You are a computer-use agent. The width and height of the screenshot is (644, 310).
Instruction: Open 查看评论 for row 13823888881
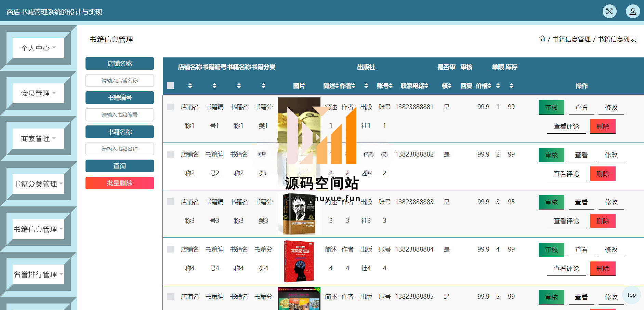click(566, 126)
